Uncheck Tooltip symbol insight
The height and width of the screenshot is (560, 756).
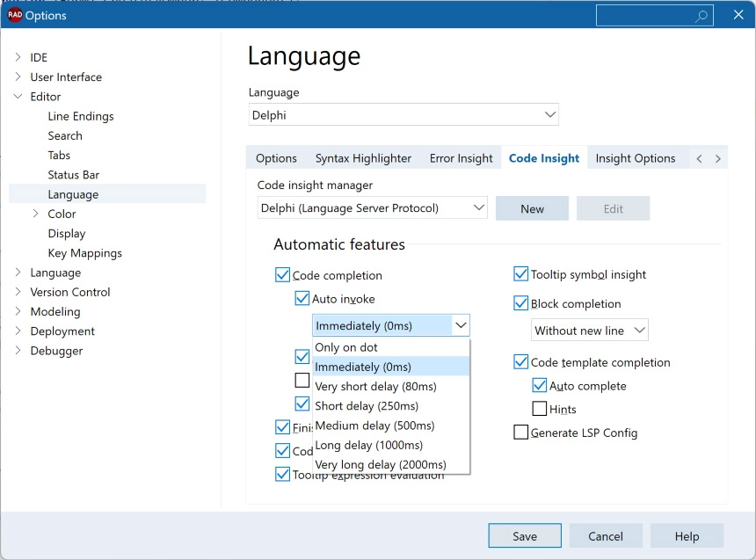pos(521,274)
